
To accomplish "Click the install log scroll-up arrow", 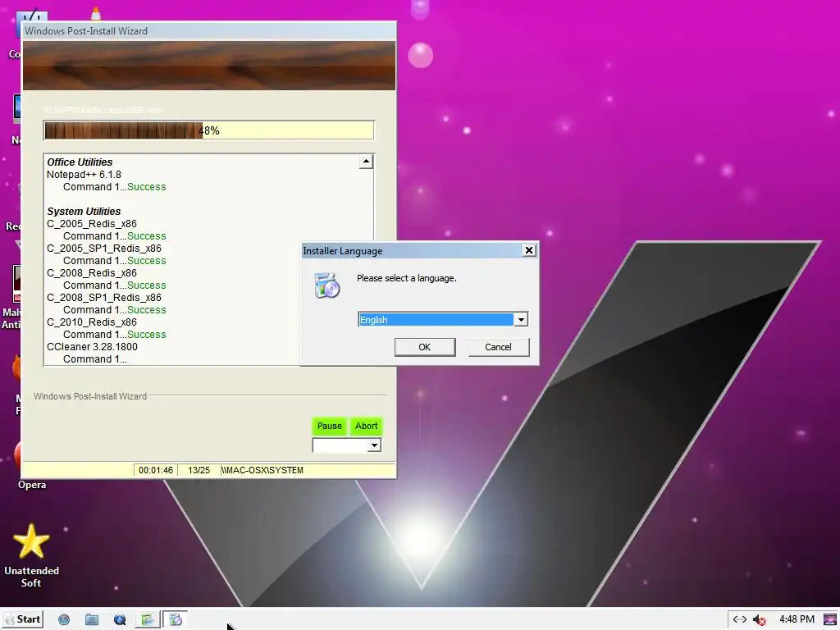I will [x=366, y=162].
